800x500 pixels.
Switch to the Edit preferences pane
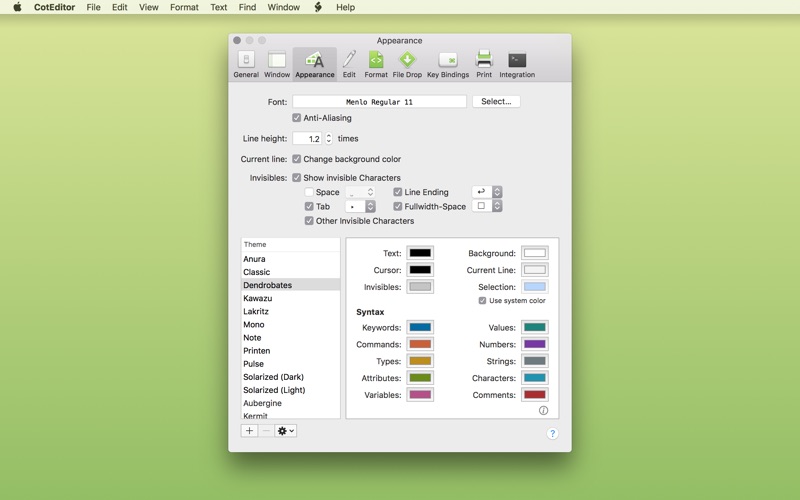click(349, 64)
